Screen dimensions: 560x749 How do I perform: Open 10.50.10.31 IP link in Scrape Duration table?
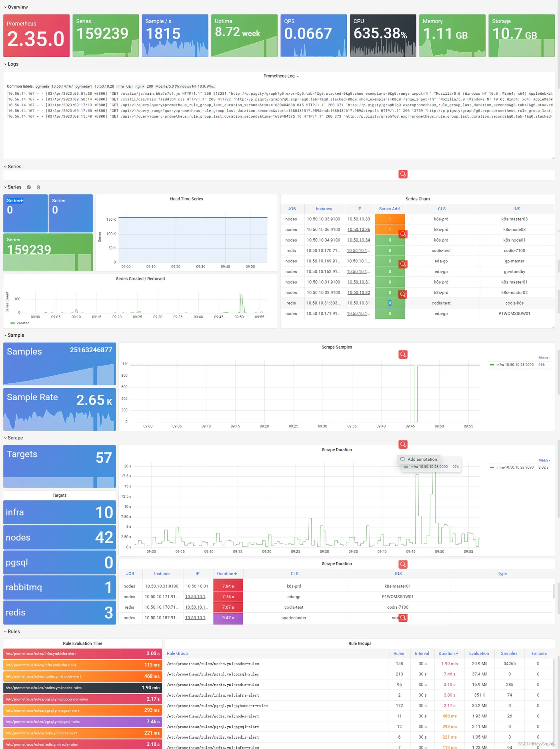pos(197,586)
